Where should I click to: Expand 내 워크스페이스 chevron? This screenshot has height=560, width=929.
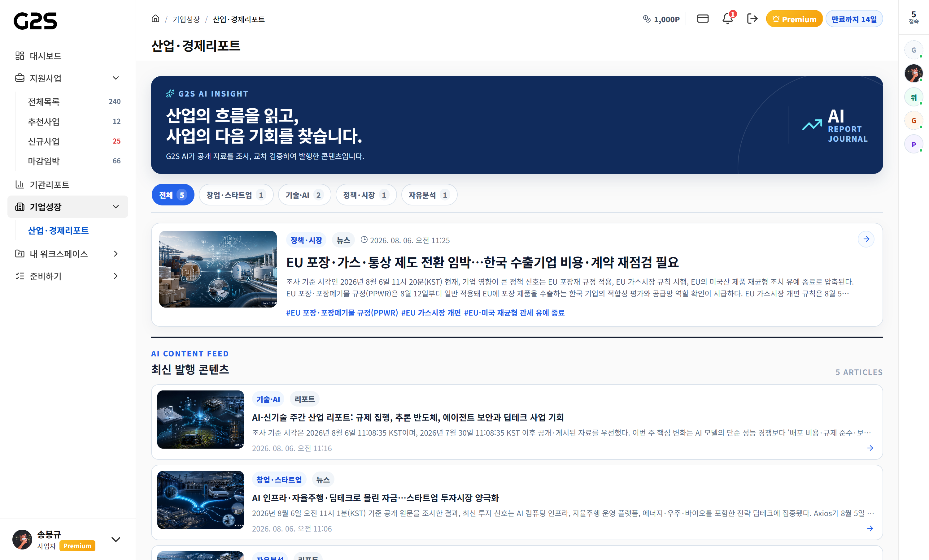coord(116,254)
